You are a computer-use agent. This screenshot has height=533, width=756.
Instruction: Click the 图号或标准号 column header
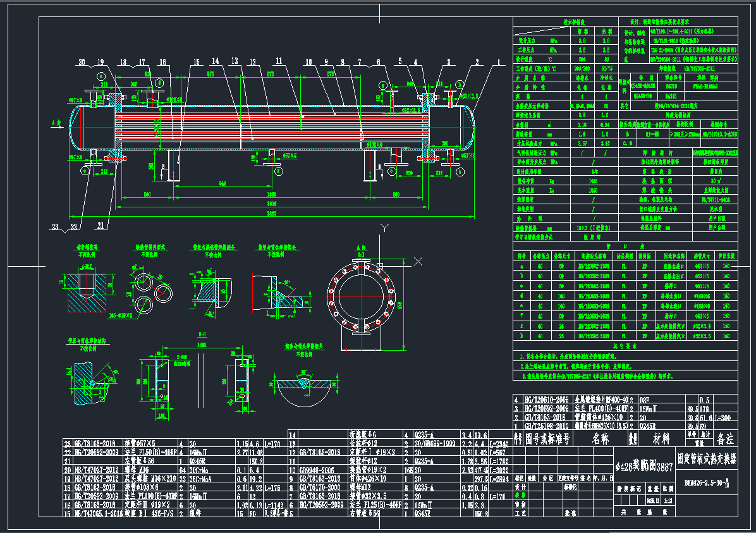click(547, 439)
